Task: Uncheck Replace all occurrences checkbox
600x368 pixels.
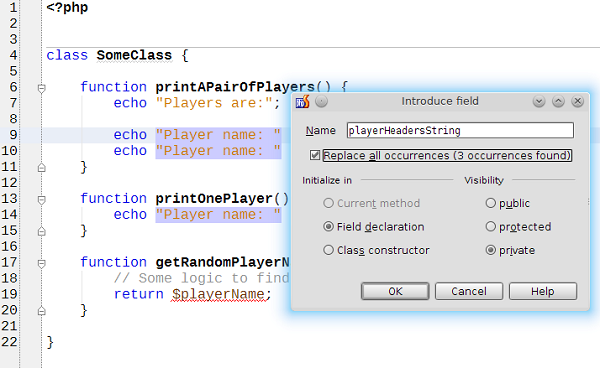Action: (x=315, y=155)
